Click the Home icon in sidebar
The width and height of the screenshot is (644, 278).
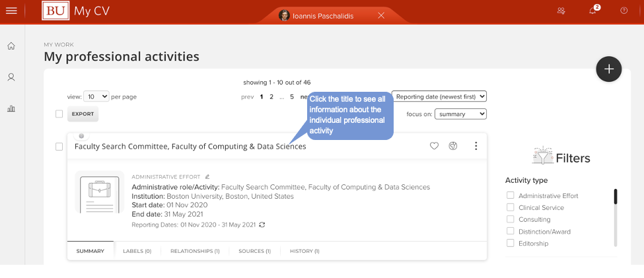click(11, 46)
